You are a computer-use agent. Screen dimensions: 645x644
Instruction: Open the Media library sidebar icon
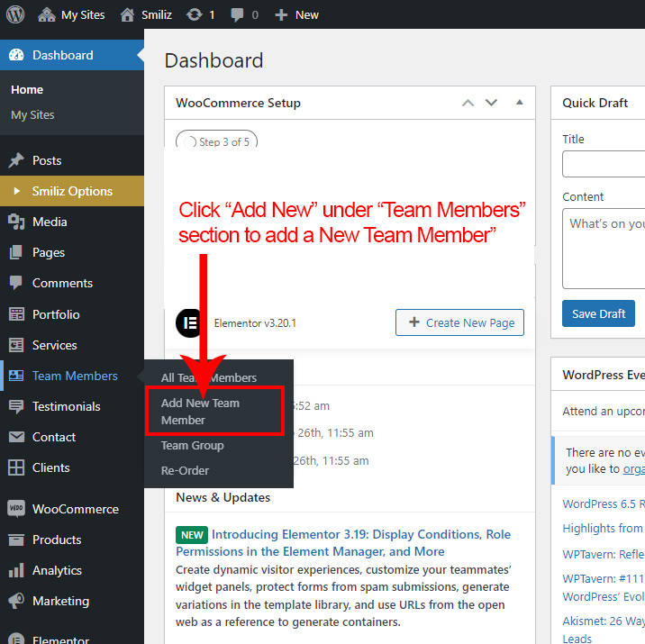click(x=16, y=222)
